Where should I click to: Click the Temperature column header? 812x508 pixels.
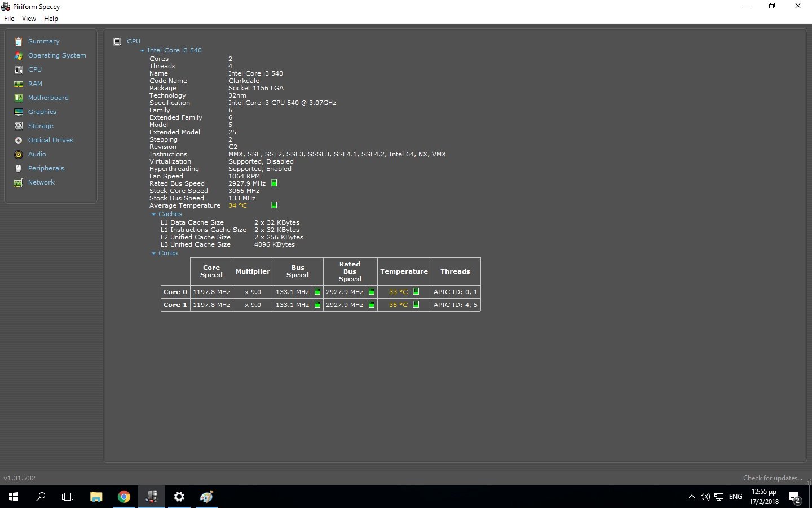click(404, 271)
